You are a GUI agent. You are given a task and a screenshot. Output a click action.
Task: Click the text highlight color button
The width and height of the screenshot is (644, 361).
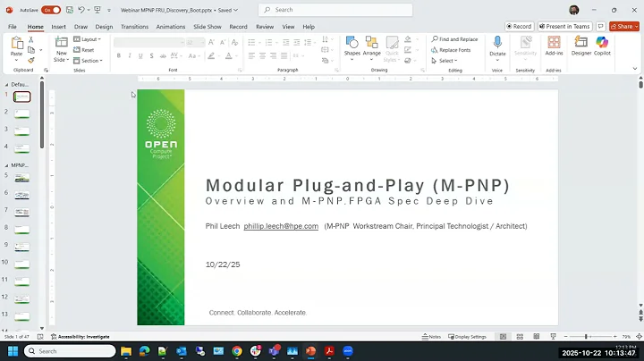pyautogui.click(x=211, y=55)
